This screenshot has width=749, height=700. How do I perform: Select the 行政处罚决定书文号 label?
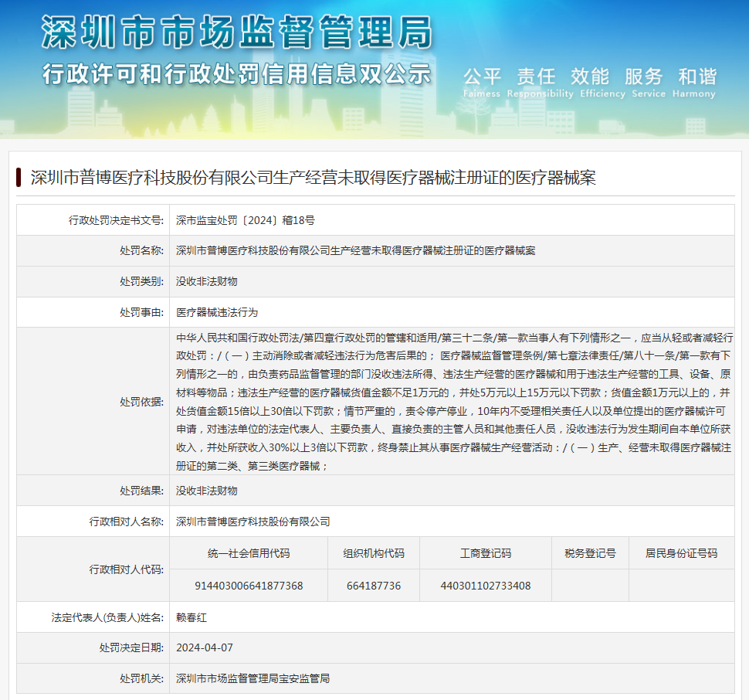116,220
